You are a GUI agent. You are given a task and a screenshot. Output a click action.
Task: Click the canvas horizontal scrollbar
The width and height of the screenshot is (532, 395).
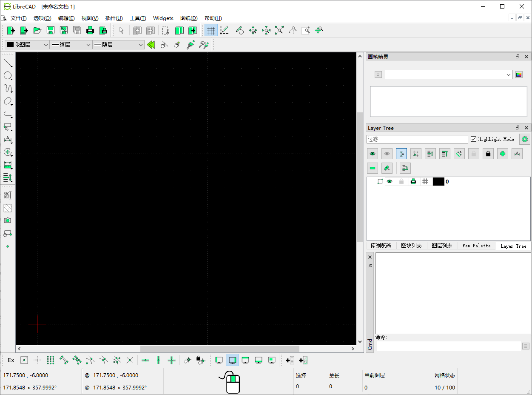coord(186,349)
